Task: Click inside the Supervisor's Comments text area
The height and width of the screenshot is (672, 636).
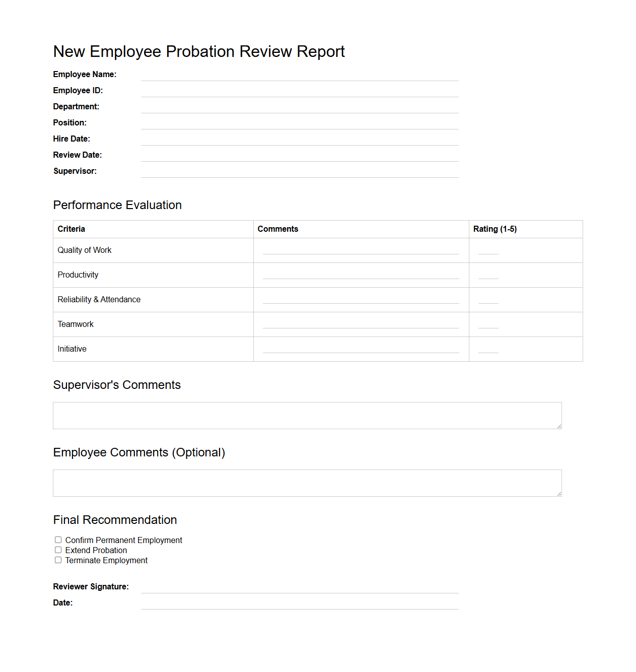Action: click(x=307, y=415)
